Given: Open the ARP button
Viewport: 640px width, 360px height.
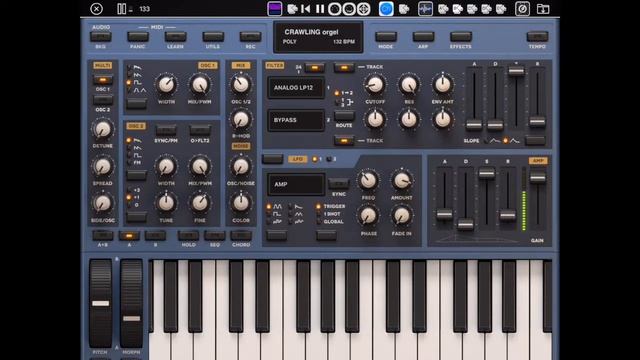Looking at the screenshot, I should point(423,37).
